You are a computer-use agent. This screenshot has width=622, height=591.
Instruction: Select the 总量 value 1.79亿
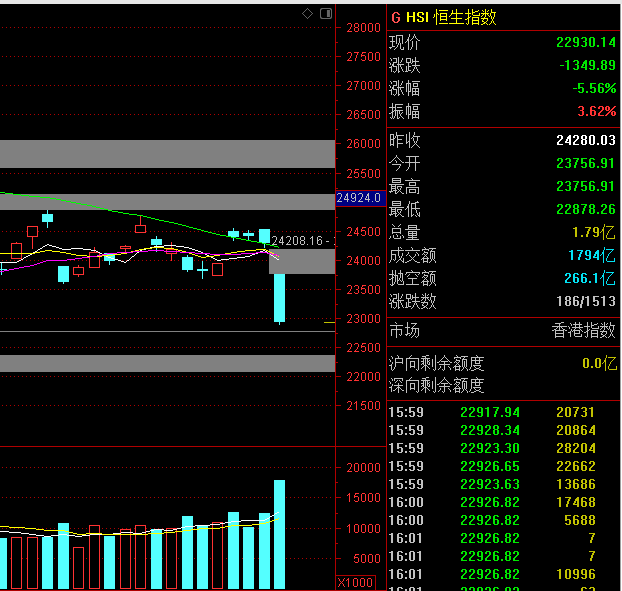click(594, 232)
